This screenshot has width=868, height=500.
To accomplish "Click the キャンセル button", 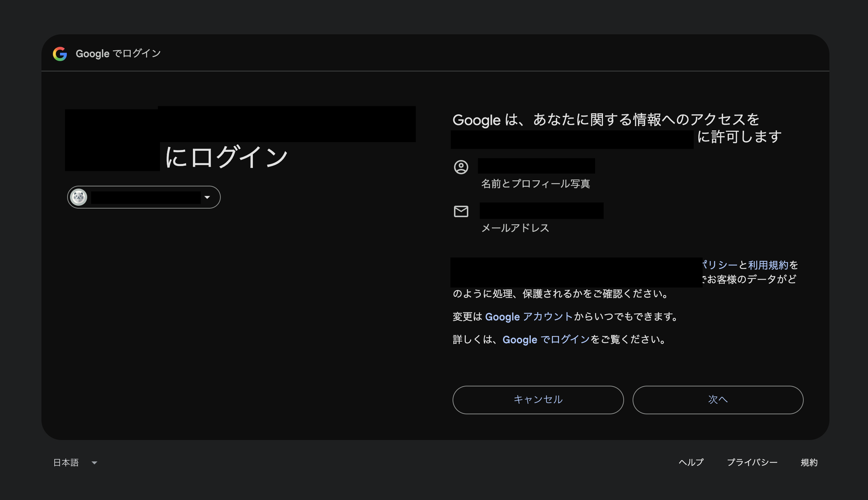I will (x=538, y=400).
